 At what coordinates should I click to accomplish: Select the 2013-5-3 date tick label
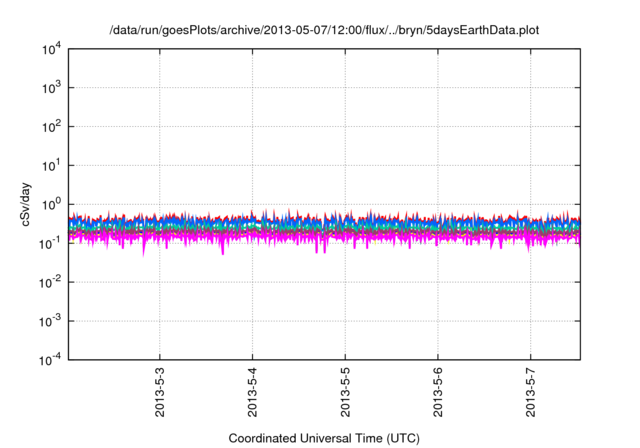pos(160,395)
